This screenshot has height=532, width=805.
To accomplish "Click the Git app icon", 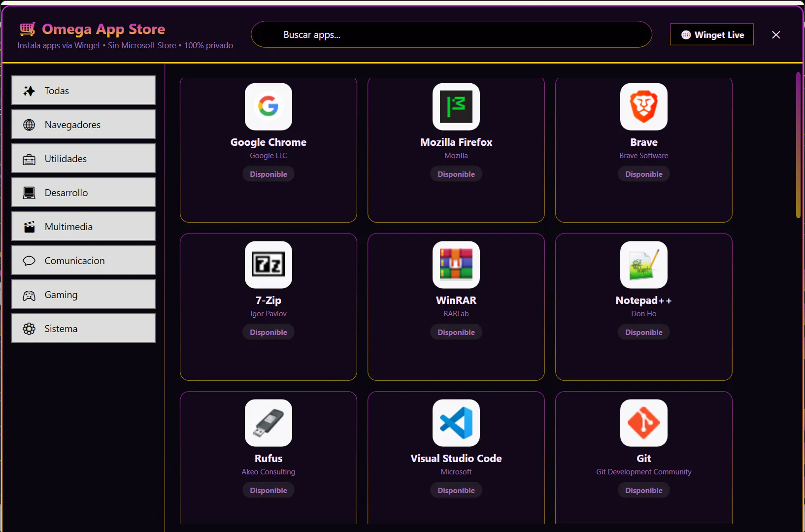I will (x=644, y=423).
